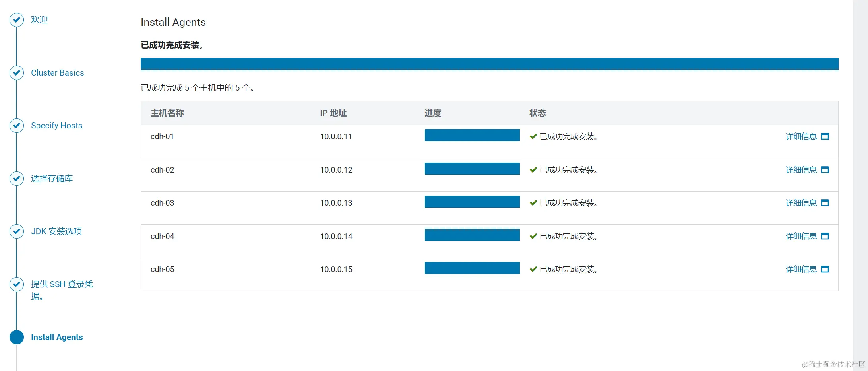
Task: Open details window icon for cdh-03
Action: click(825, 203)
